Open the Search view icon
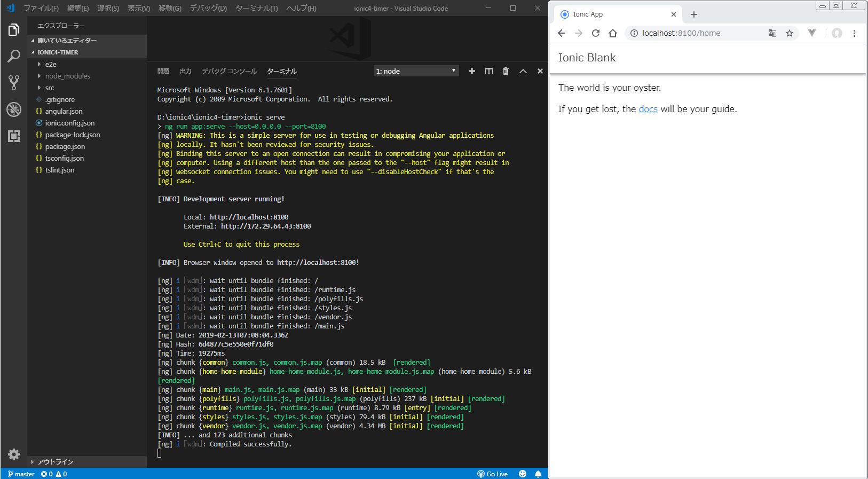868x479 pixels. [14, 56]
